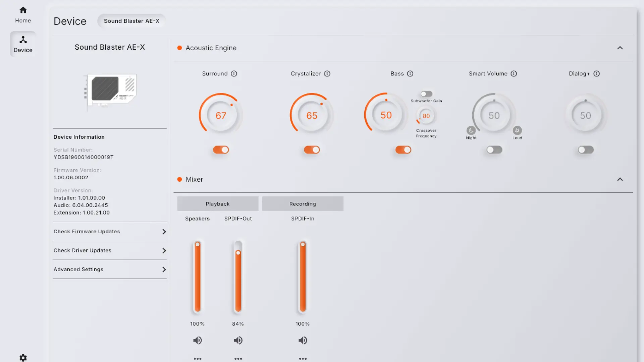The width and height of the screenshot is (644, 362).
Task: Select the Recording mixer tab
Action: 303,204
